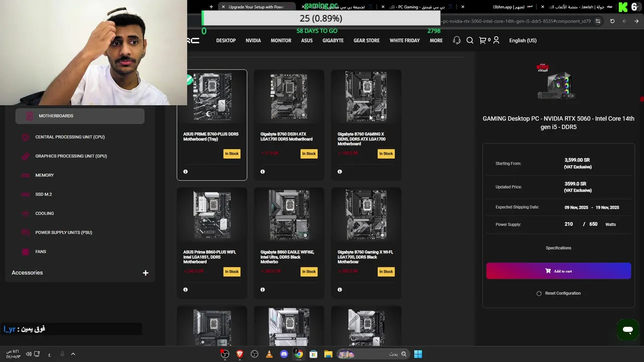Open the user account icon

496,40
